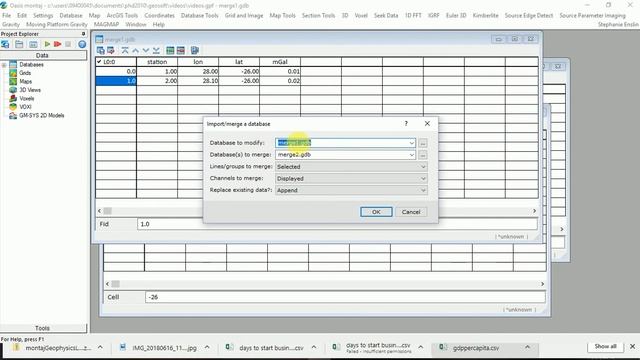Click the Grids icon in Project Explorer
Image resolution: width=640 pixels, height=360 pixels.
(x=13, y=73)
